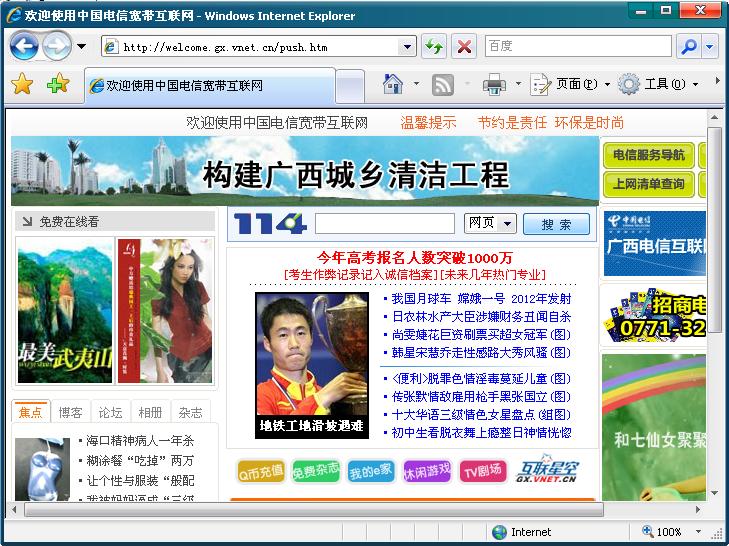Click the RSS feeds icon
Image resolution: width=729 pixels, height=546 pixels.
click(x=443, y=85)
